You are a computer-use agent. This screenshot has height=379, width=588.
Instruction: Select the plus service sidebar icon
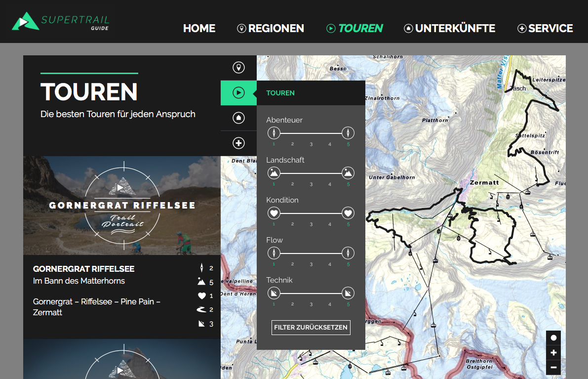pos(238,143)
